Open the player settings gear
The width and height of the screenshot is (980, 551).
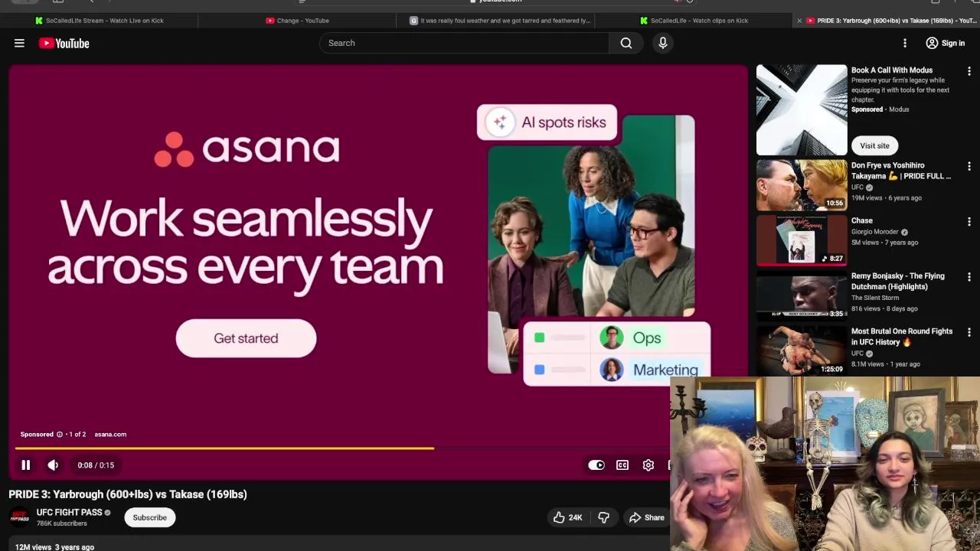pyautogui.click(x=648, y=465)
